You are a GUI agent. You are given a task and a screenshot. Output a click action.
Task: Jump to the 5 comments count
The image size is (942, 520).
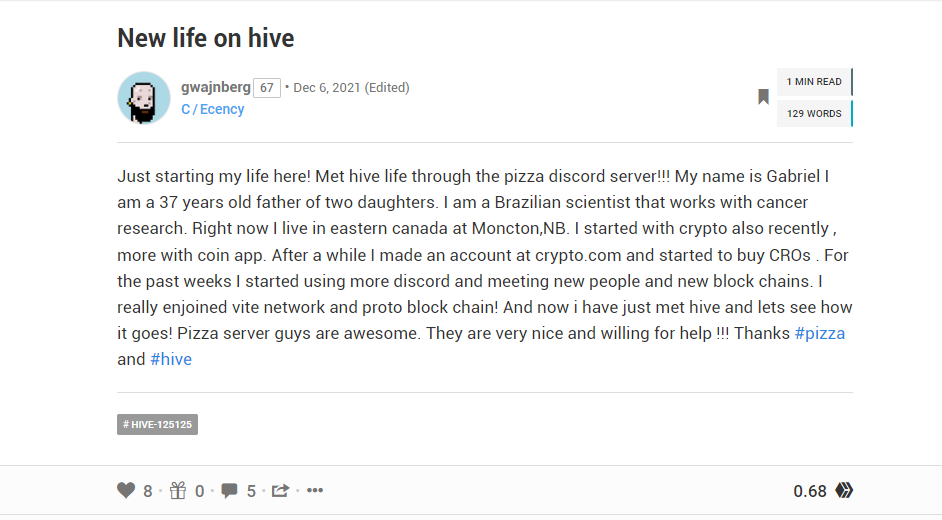point(251,491)
